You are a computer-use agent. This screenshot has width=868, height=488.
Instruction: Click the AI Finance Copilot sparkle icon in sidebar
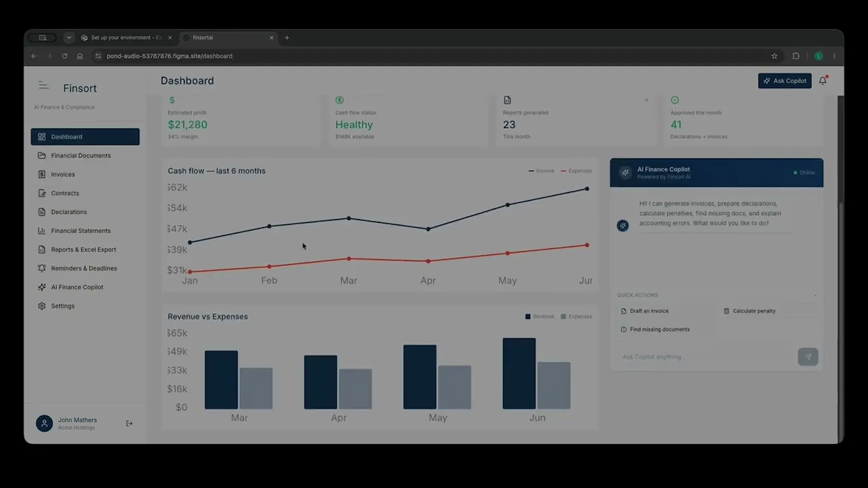[x=42, y=287]
